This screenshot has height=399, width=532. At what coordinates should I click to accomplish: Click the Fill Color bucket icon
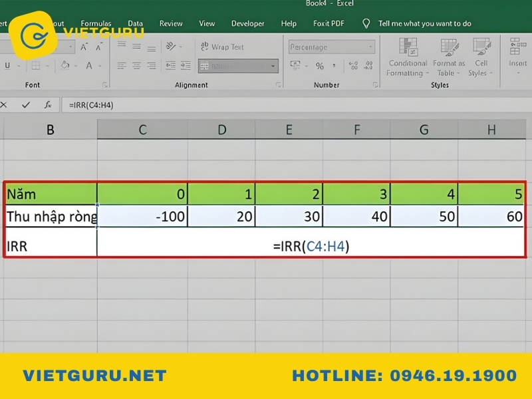(65, 65)
